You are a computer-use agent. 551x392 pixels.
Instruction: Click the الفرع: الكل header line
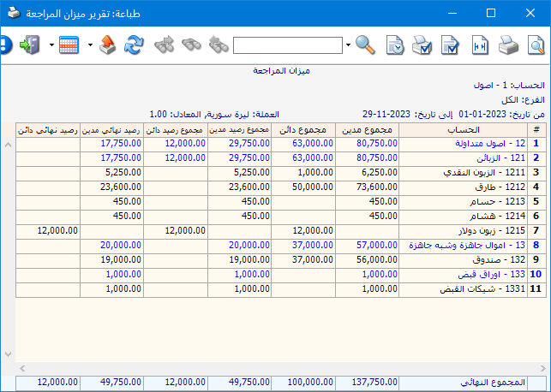pos(524,100)
